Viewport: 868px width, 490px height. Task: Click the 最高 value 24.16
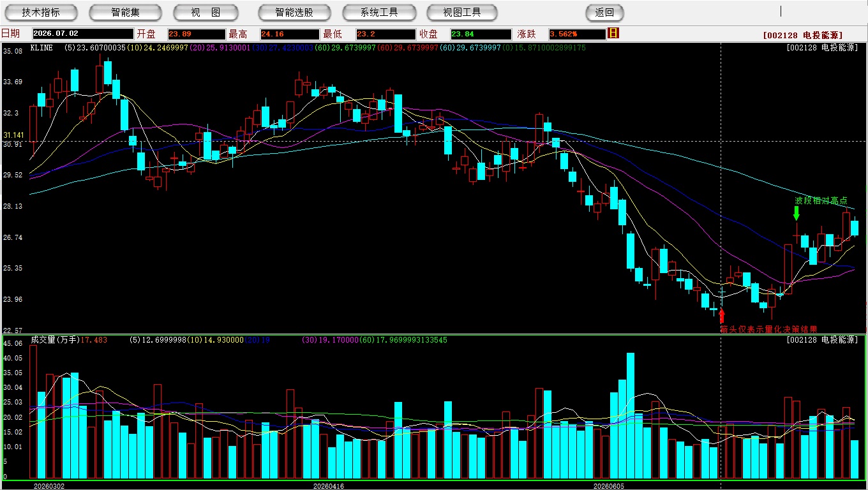click(x=289, y=34)
